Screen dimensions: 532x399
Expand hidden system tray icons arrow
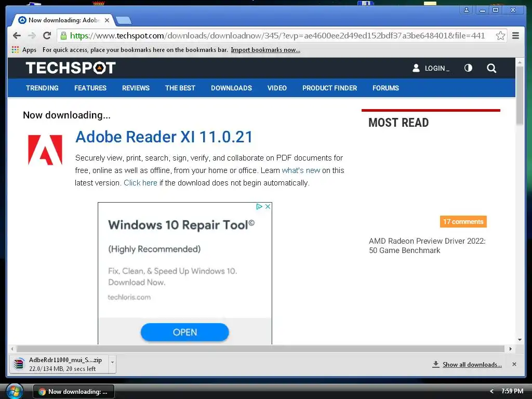pyautogui.click(x=491, y=391)
